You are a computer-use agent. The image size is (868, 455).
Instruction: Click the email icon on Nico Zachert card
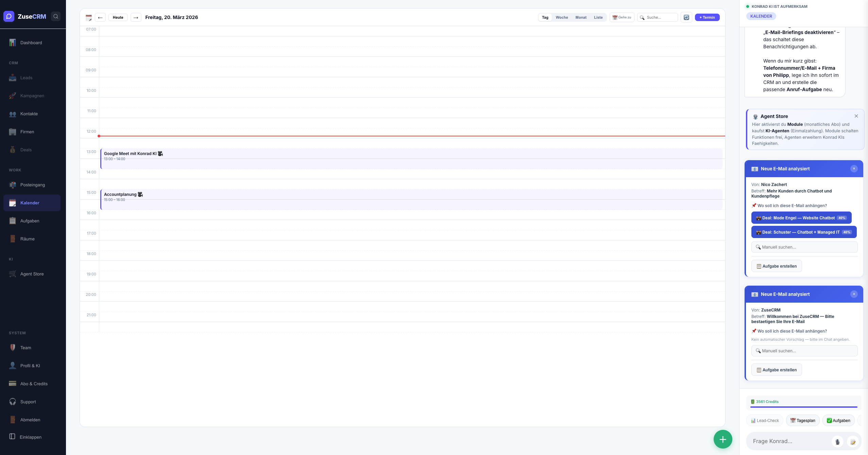tap(755, 169)
